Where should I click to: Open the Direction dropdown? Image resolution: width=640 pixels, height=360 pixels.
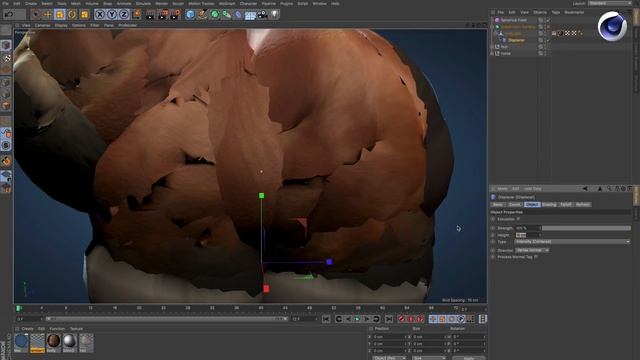pos(532,250)
